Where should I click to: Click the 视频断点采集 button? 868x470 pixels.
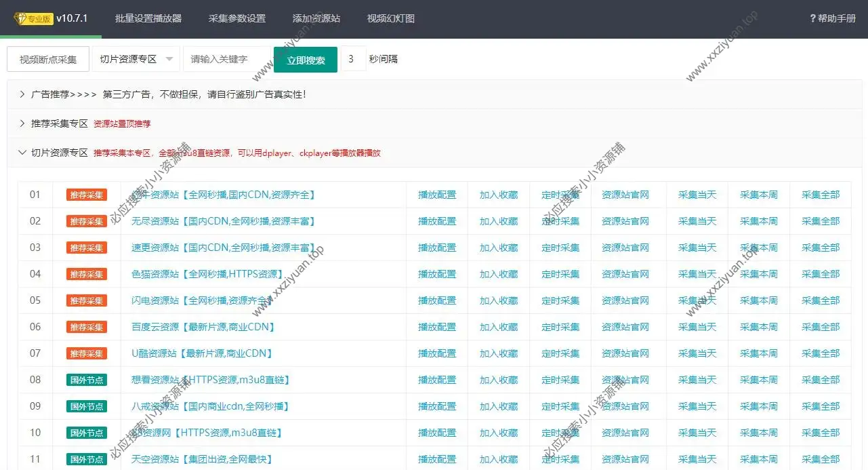click(48, 59)
